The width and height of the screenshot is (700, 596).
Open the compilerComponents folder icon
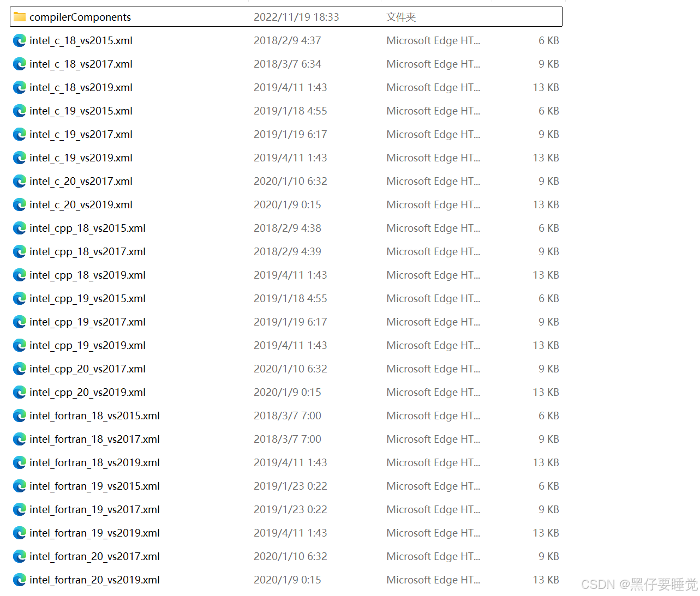(20, 17)
